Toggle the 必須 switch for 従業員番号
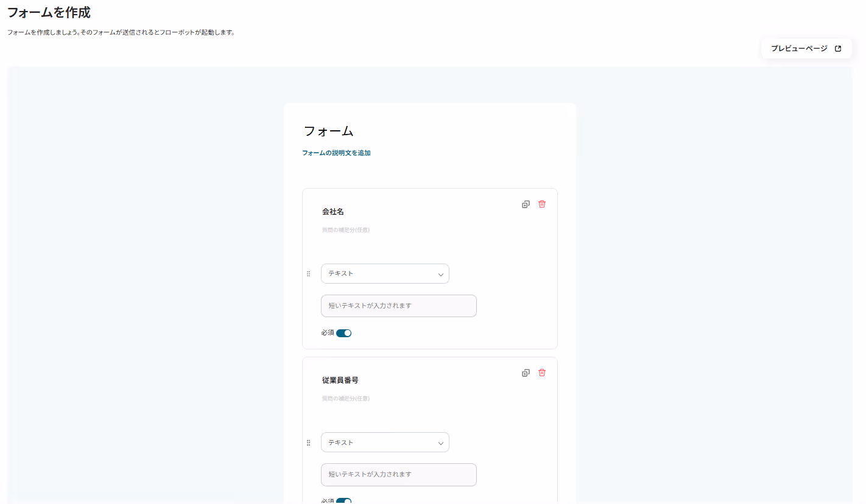The height and width of the screenshot is (504, 866). tap(343, 501)
